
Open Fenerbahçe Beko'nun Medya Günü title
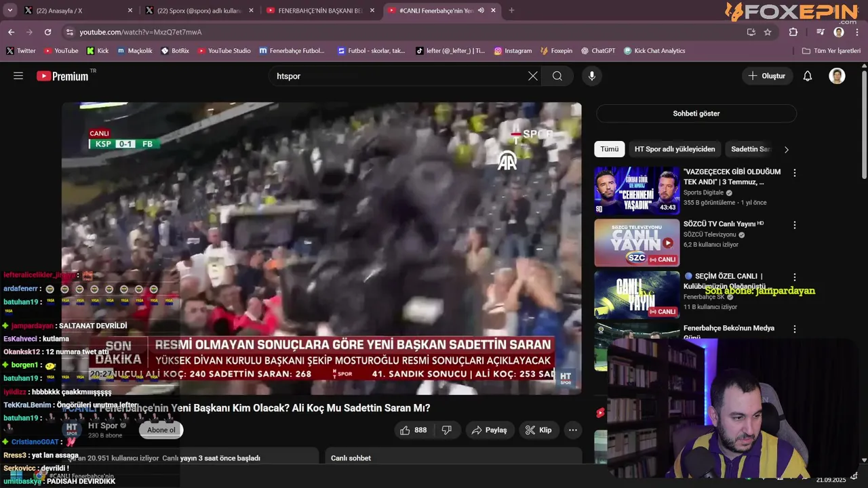coord(728,332)
